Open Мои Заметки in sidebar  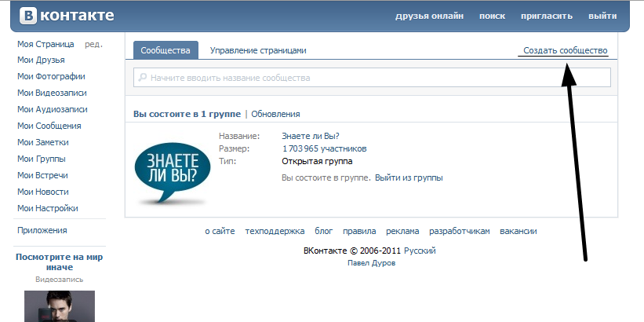point(42,142)
